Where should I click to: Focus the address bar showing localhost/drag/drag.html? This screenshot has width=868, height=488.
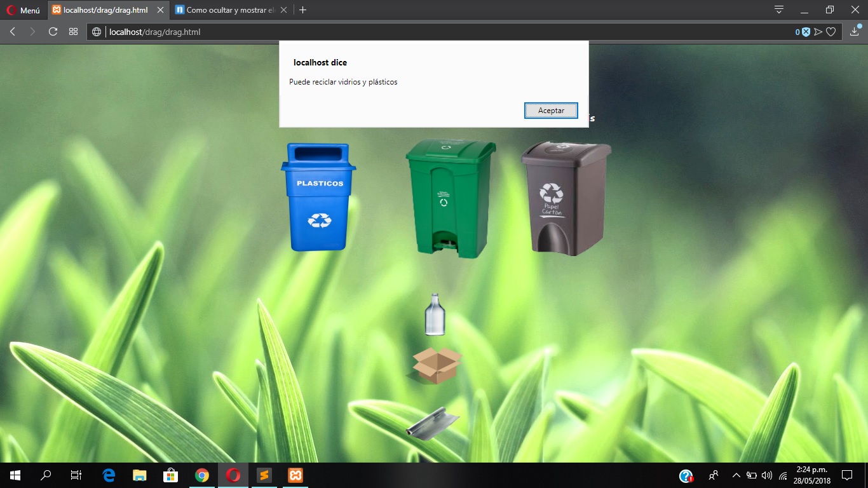[x=445, y=32]
